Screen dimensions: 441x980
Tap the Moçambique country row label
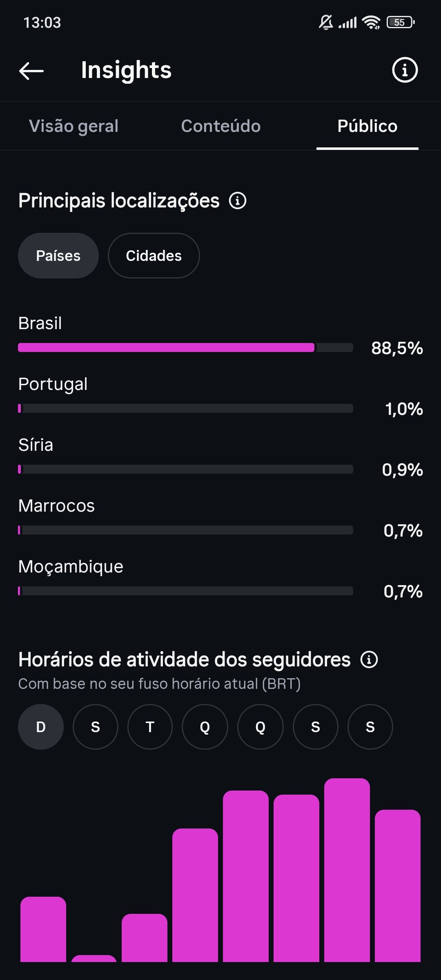tap(71, 567)
